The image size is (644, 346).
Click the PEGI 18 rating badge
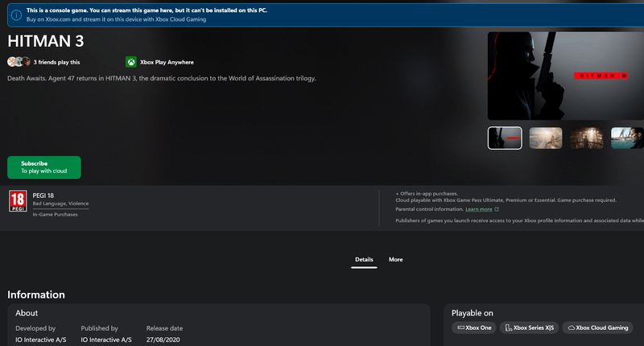(18, 200)
